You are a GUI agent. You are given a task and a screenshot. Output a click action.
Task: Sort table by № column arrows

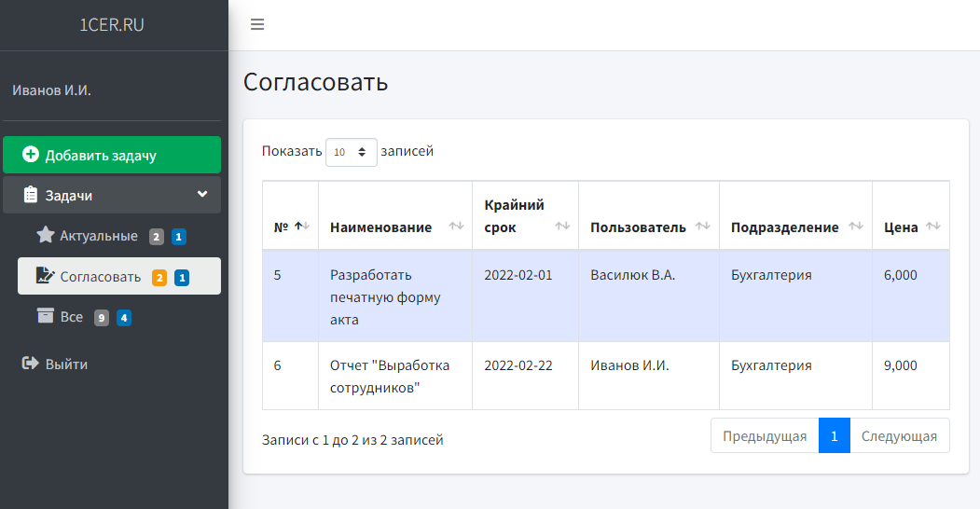click(x=302, y=227)
